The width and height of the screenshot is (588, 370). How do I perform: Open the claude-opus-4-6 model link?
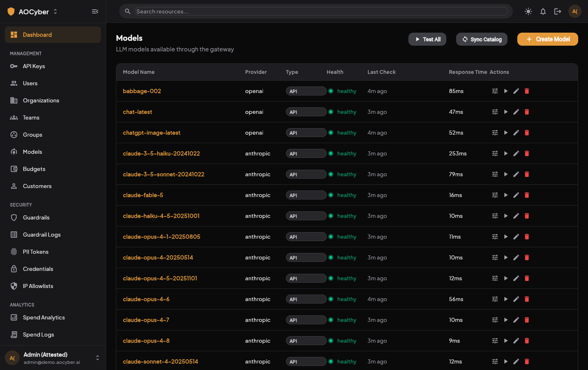point(146,299)
